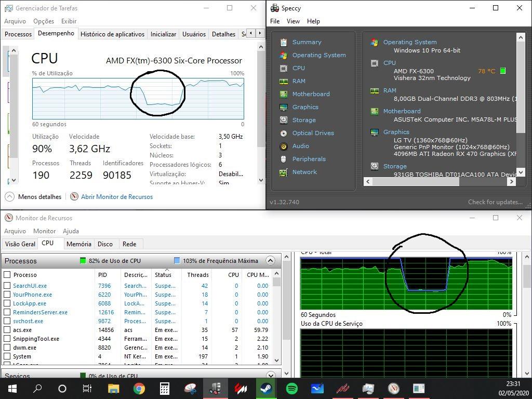This screenshot has height=399, width=532.
Task: Click Abrir Monitor de Recursos link
Action: [117, 197]
